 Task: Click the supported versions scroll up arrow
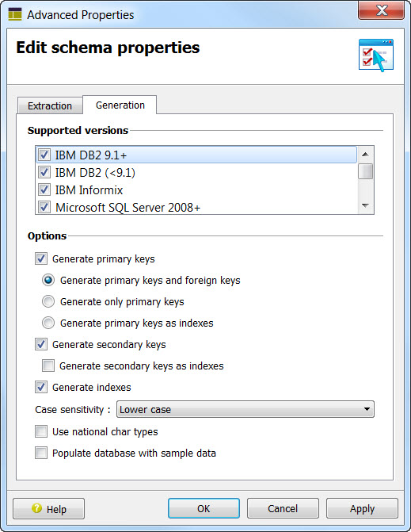(x=365, y=155)
